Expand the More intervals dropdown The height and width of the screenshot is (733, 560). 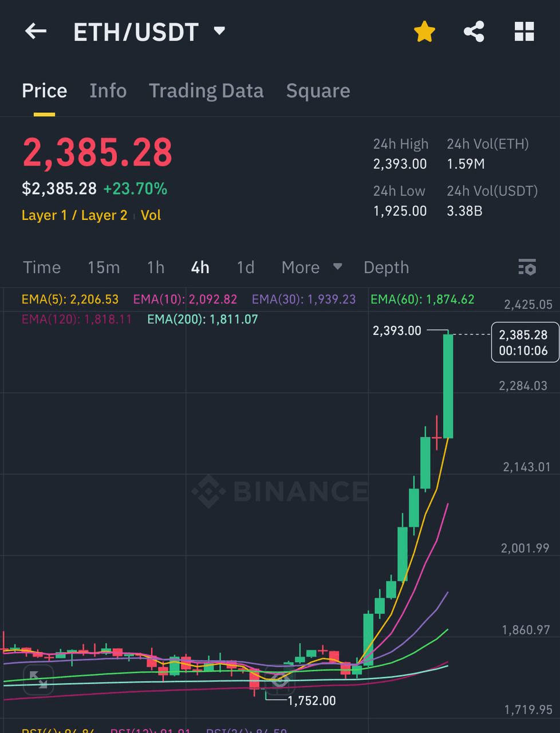pyautogui.click(x=311, y=267)
